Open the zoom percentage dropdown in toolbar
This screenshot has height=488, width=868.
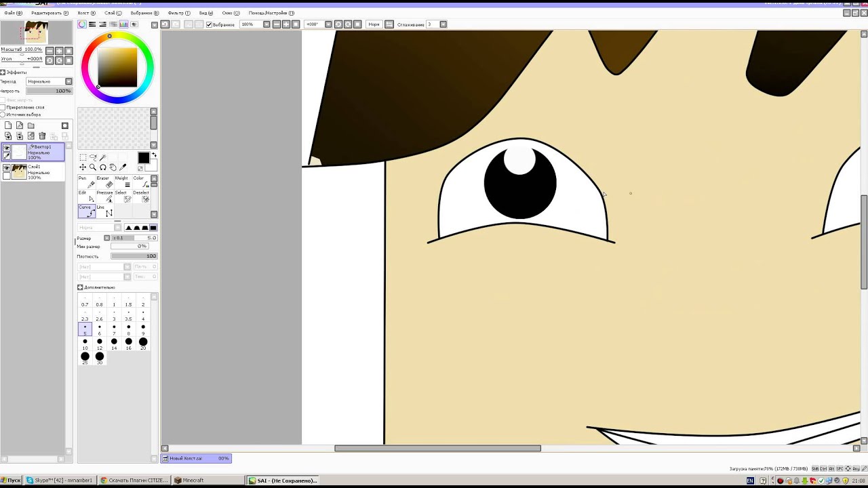coord(267,24)
